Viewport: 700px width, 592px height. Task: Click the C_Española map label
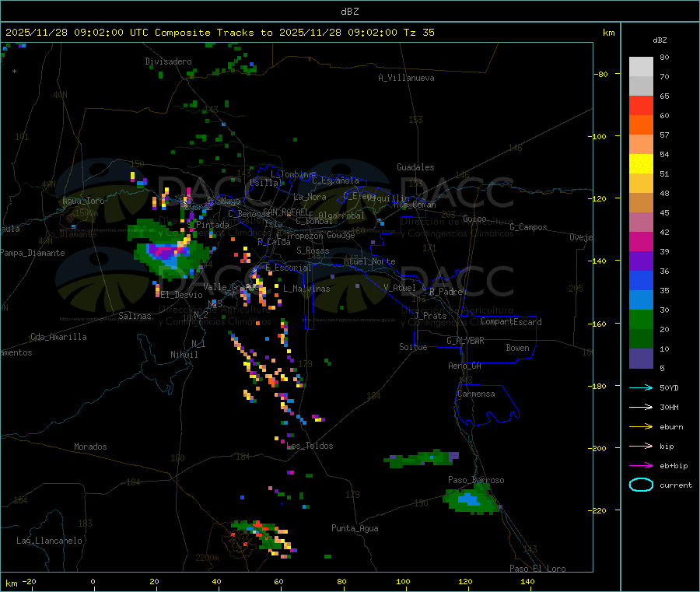point(335,180)
